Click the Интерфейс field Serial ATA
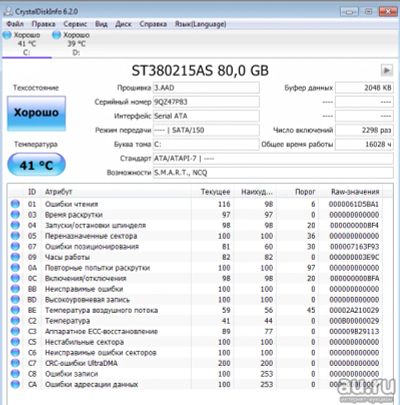Viewport: 400px width, 405px height. tap(206, 116)
